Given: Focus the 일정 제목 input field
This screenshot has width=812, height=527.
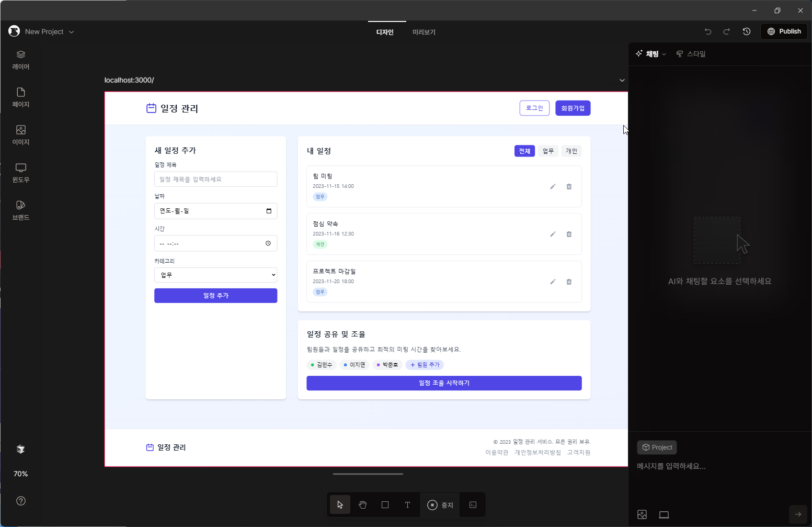Looking at the screenshot, I should click(215, 179).
